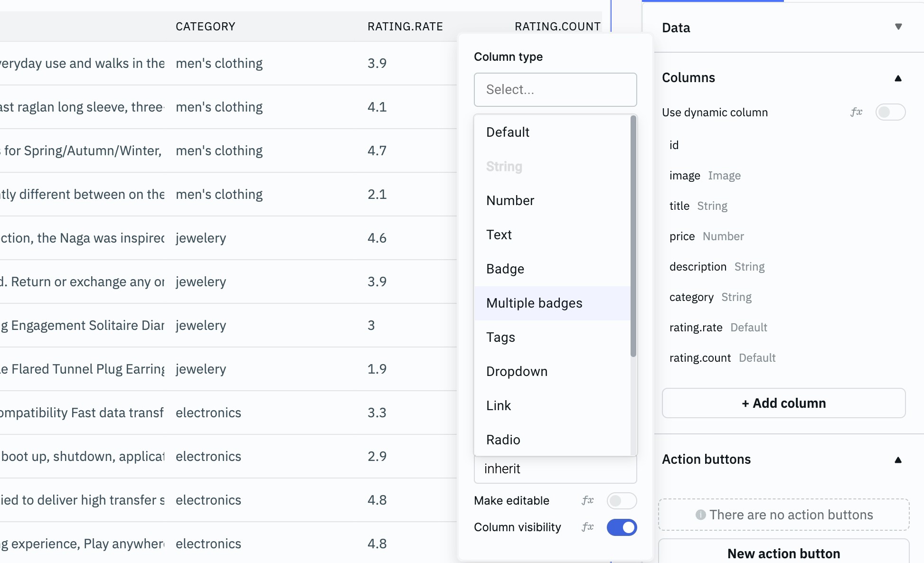Choose Multiple badges column type
Image resolution: width=924 pixels, height=563 pixels.
[534, 303]
